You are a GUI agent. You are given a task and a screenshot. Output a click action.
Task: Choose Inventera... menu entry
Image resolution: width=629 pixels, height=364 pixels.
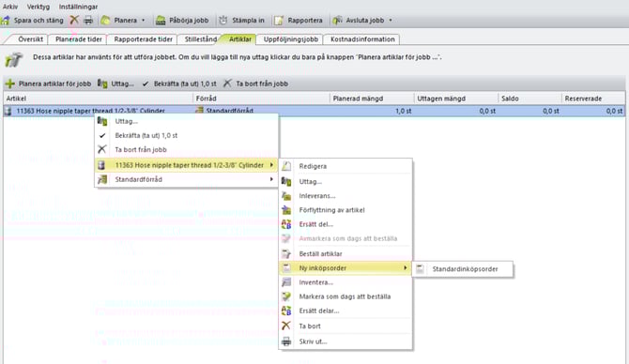click(345, 282)
